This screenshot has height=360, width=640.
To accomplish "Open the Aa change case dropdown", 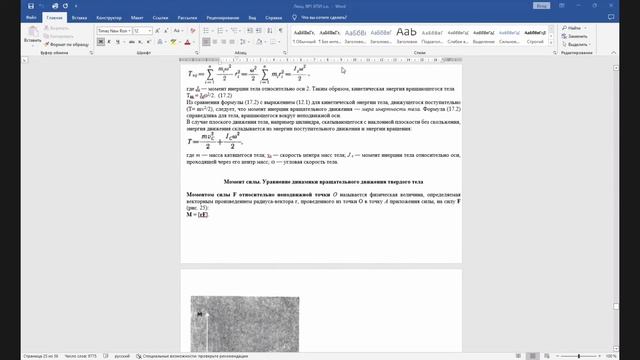I will point(178,31).
